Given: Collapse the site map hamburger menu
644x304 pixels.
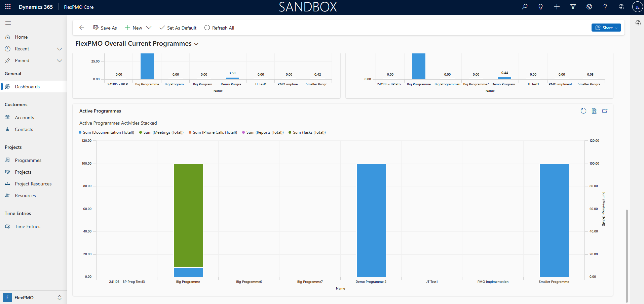Looking at the screenshot, I should [8, 23].
